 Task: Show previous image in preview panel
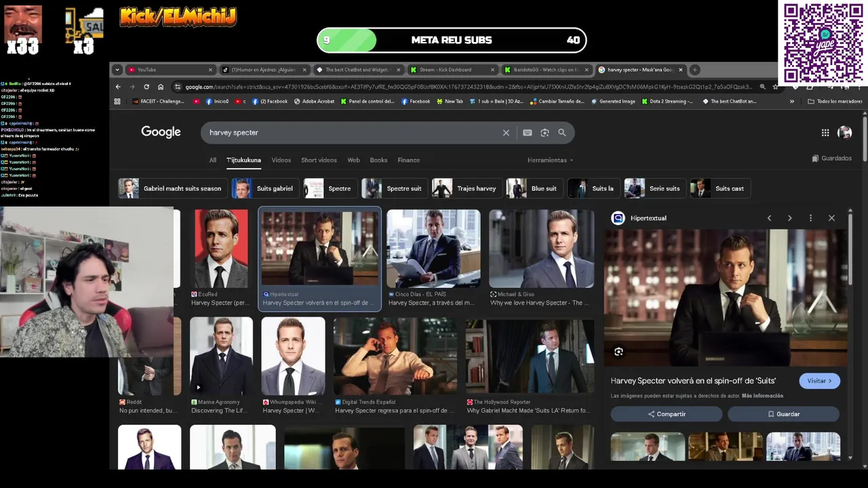point(769,218)
